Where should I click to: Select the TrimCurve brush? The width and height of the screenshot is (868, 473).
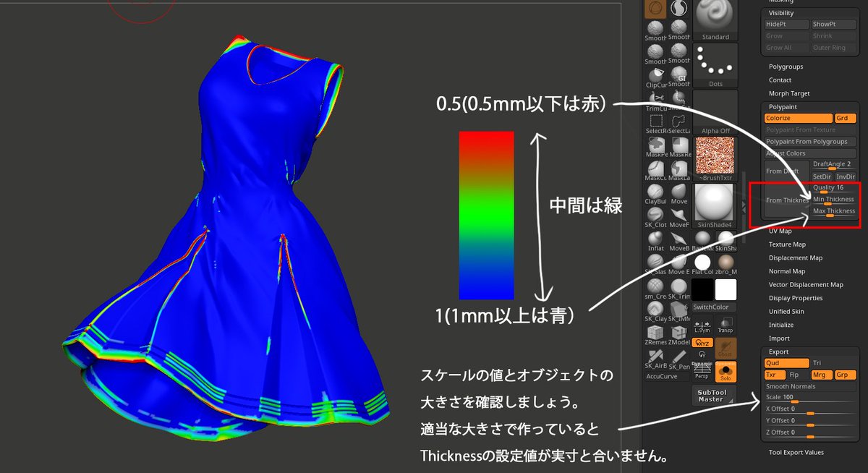(x=656, y=101)
